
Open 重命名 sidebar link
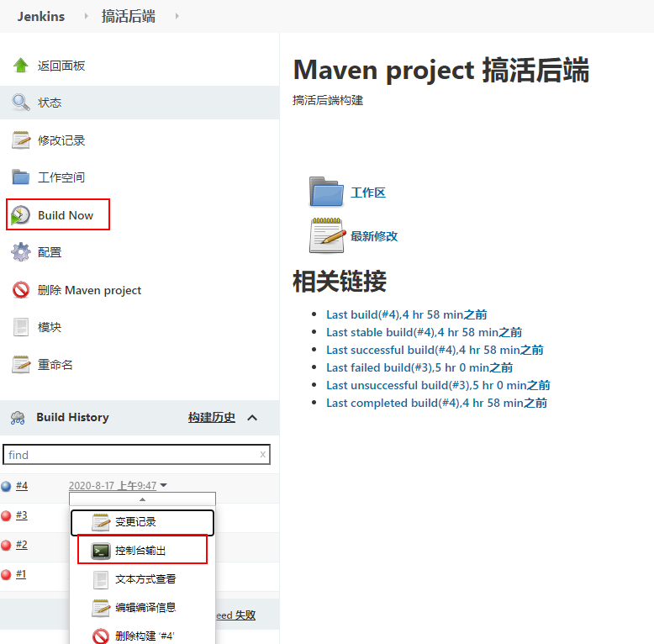coord(55,365)
